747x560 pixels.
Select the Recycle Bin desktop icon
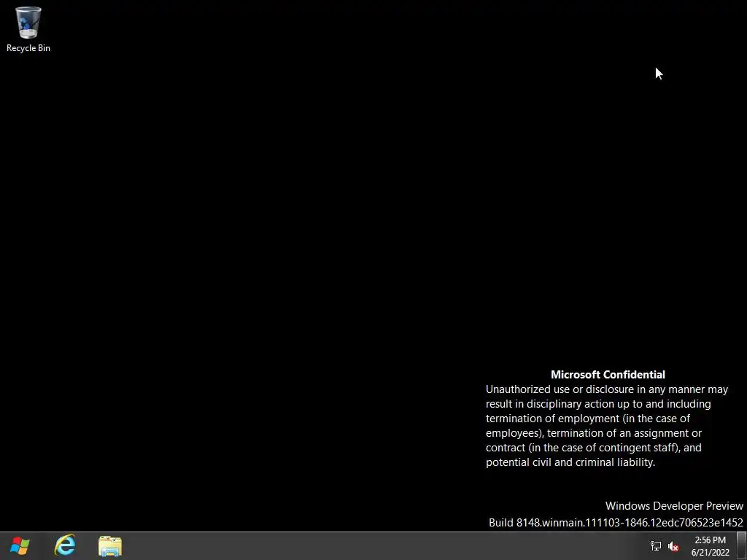point(28,29)
